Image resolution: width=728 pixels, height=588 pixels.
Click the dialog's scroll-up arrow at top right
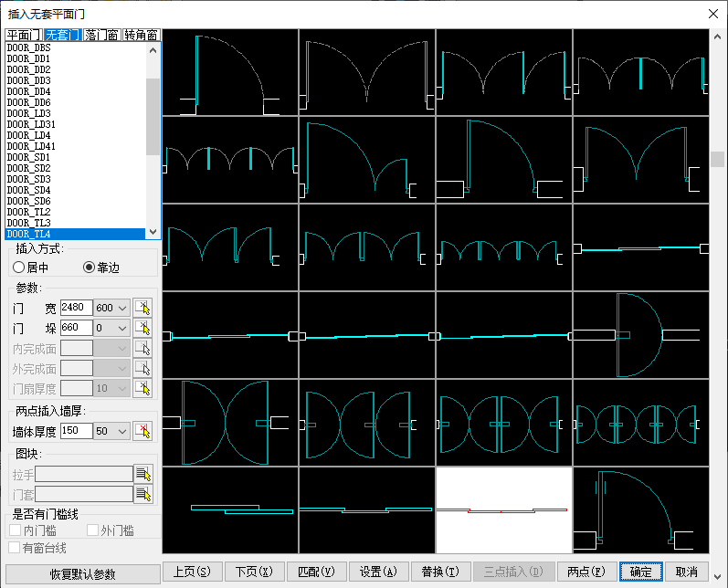717,37
